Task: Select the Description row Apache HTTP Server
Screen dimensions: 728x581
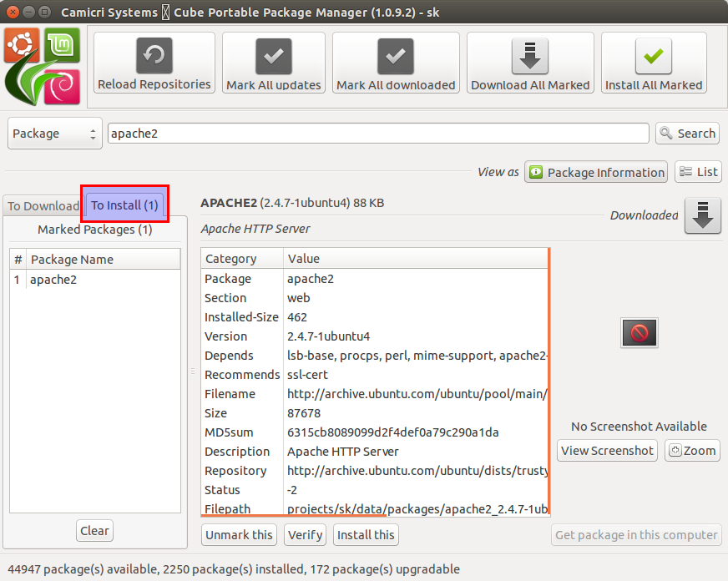Action: 375,452
